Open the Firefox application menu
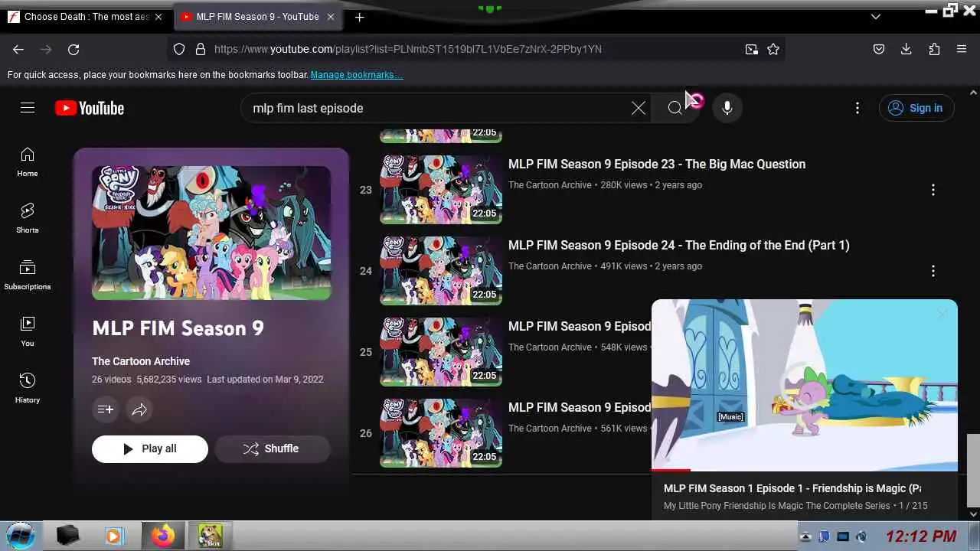Image resolution: width=980 pixels, height=551 pixels. point(962,49)
